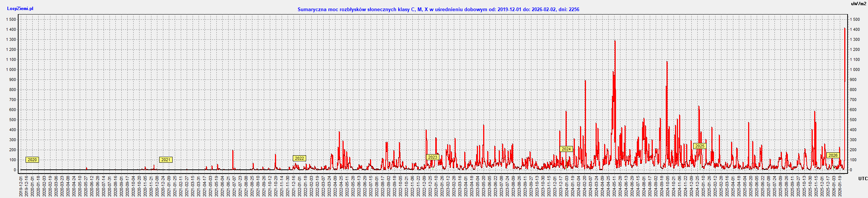The height and width of the screenshot is (198, 868).
Task: Select the 2024 year marker label
Action: [x=566, y=149]
